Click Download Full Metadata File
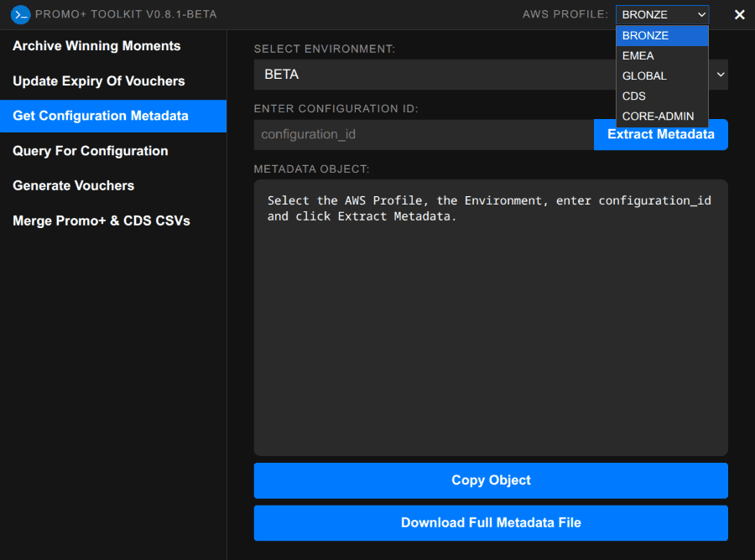This screenshot has width=755, height=560. point(491,522)
